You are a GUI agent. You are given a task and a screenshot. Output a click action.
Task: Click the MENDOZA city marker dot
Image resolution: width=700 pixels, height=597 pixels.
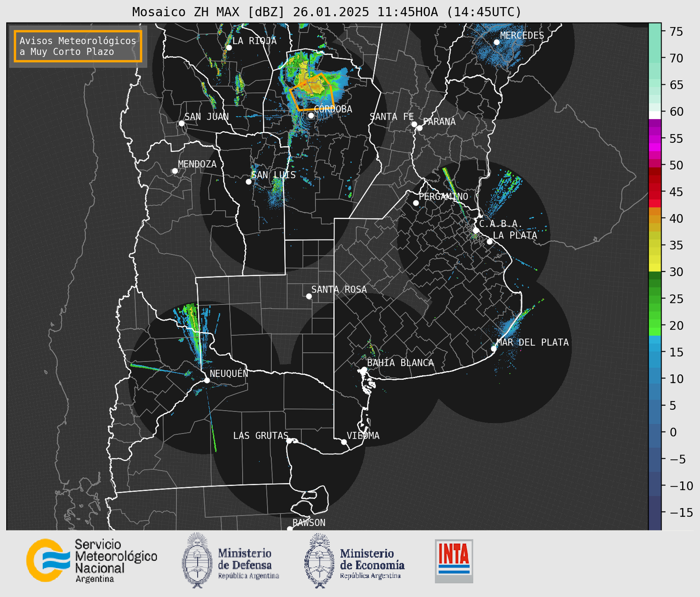tap(175, 171)
